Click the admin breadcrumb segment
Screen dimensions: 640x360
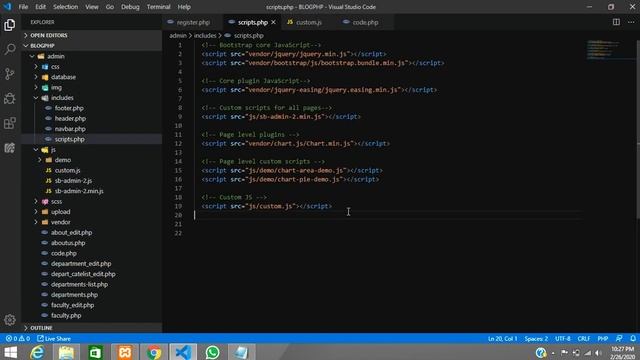point(178,36)
